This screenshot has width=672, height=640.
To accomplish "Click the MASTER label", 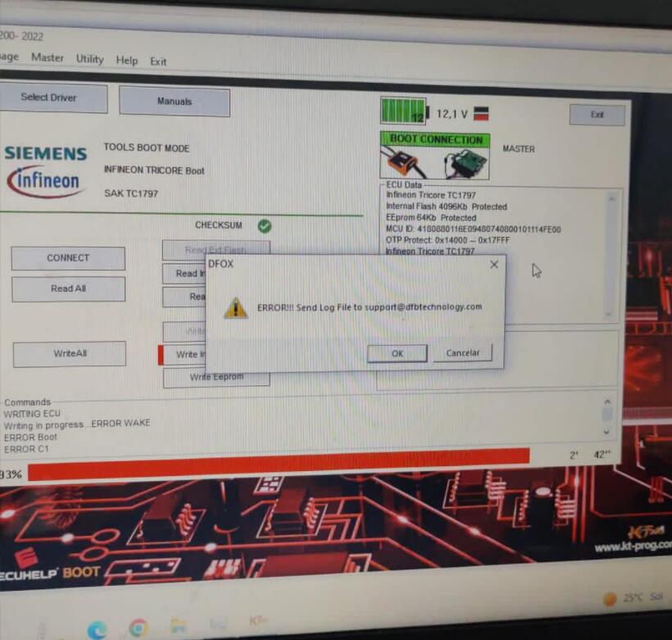I will pos(519,149).
